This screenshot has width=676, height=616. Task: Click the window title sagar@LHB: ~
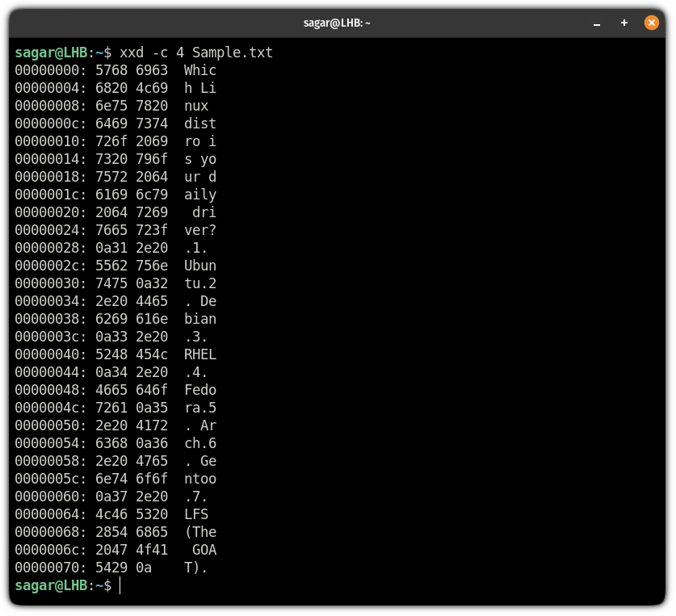point(338,23)
